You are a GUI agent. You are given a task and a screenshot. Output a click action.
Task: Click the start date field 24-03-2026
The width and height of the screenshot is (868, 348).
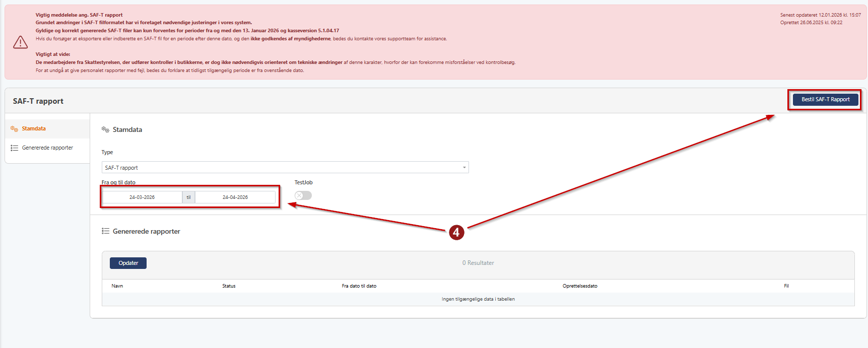(142, 197)
